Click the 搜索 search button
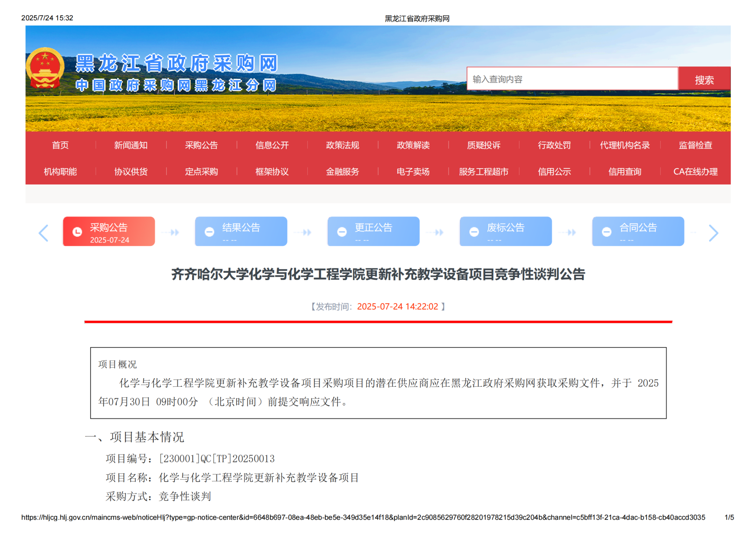Screen dimensions: 756x534 point(704,79)
